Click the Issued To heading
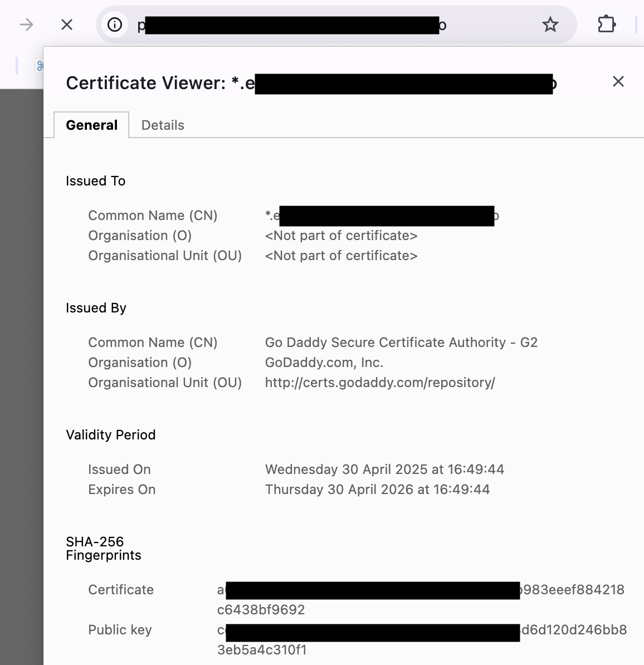Screen dimensions: 644x665 (95, 181)
